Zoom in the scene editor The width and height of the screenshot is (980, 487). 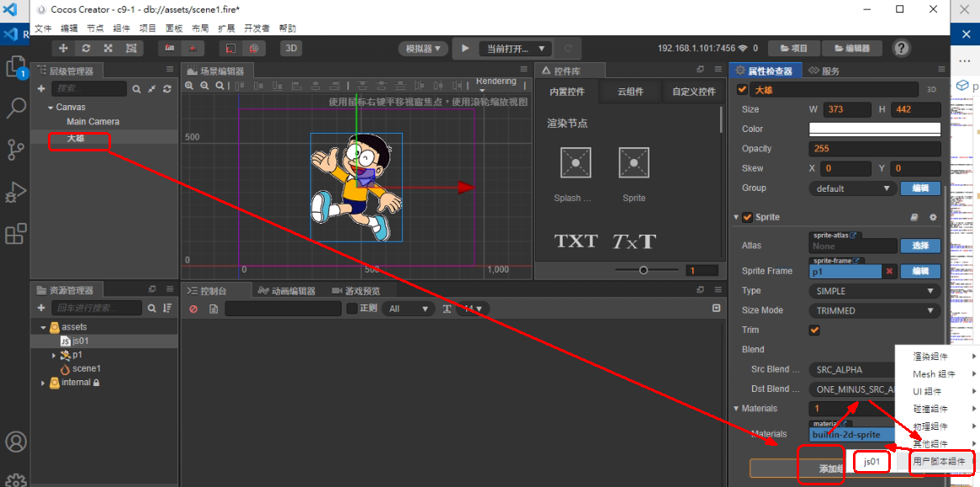(x=189, y=86)
